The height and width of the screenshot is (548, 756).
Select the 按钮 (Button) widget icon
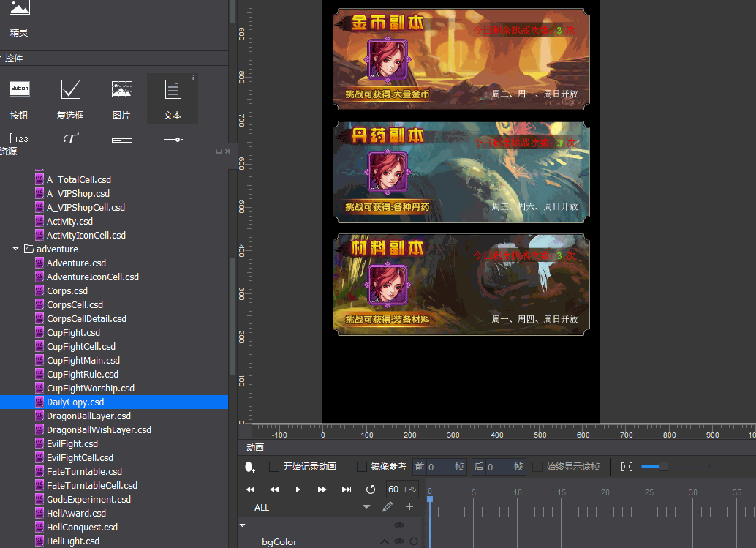point(20,89)
